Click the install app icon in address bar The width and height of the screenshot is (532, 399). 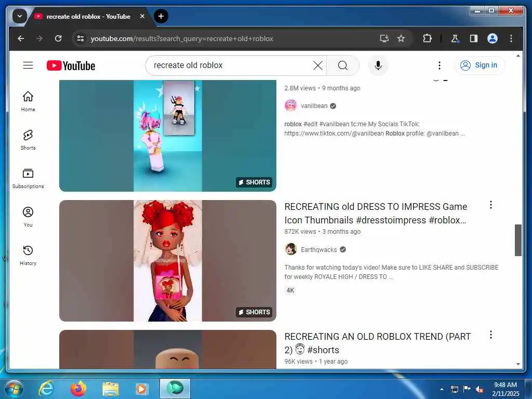coord(384,38)
